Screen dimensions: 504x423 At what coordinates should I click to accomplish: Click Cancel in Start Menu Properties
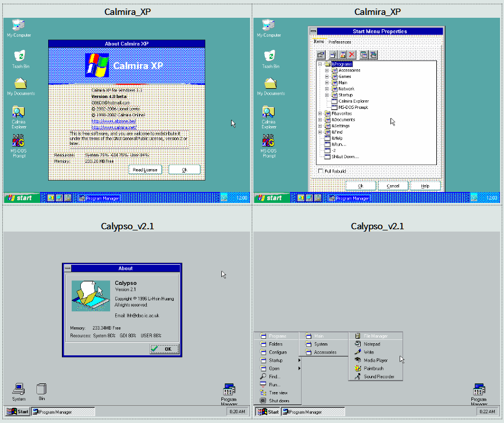click(393, 186)
